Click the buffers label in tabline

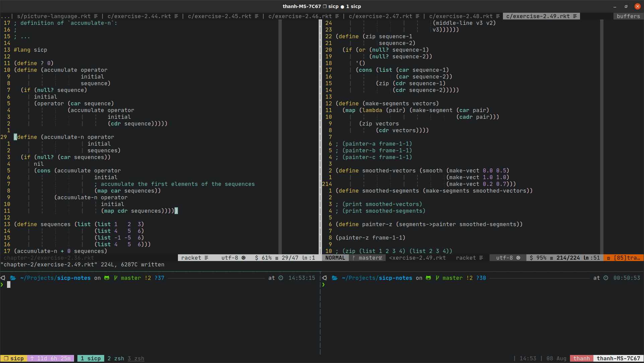(628, 16)
